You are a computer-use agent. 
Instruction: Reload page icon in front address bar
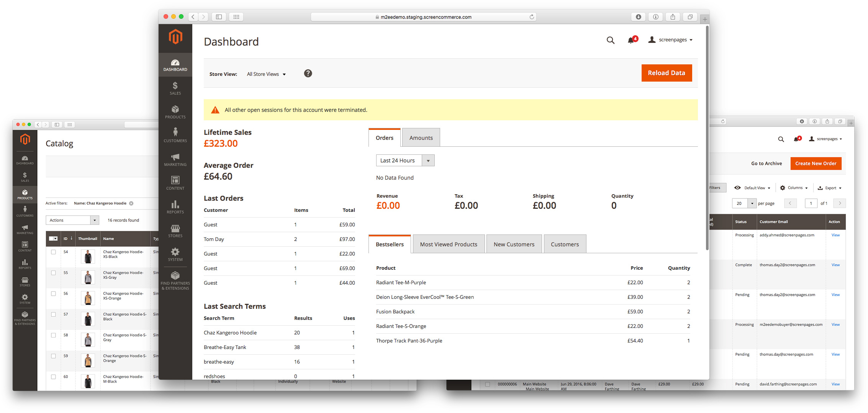(532, 17)
